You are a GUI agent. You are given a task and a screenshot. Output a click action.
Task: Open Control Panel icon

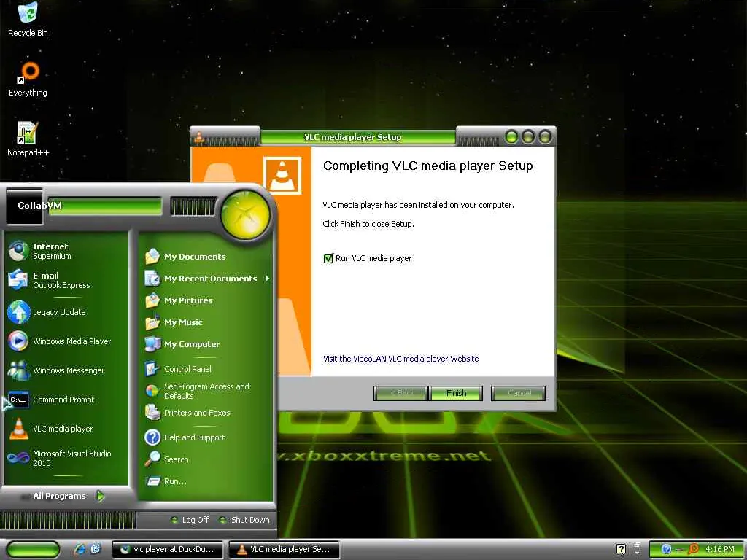pyautogui.click(x=152, y=368)
